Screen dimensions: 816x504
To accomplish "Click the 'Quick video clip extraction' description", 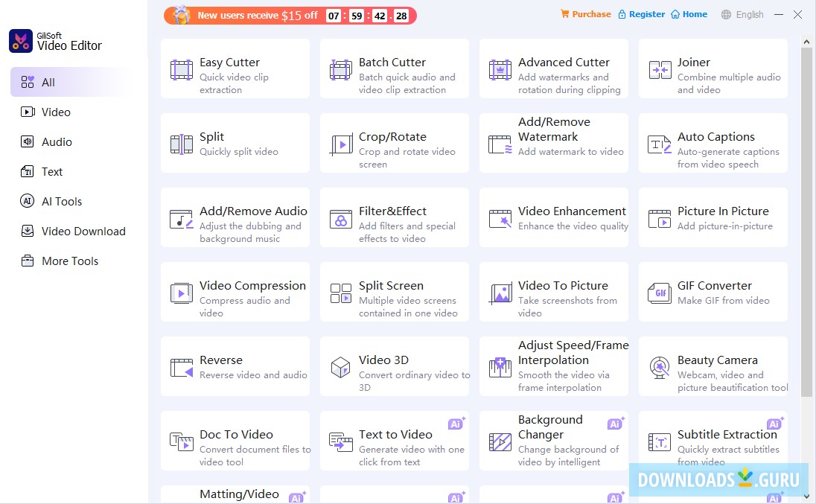I will click(235, 83).
